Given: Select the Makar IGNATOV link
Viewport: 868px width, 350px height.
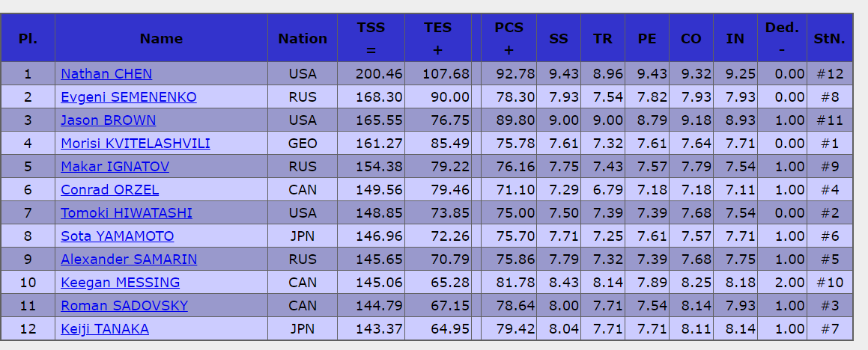Looking at the screenshot, I should (115, 167).
